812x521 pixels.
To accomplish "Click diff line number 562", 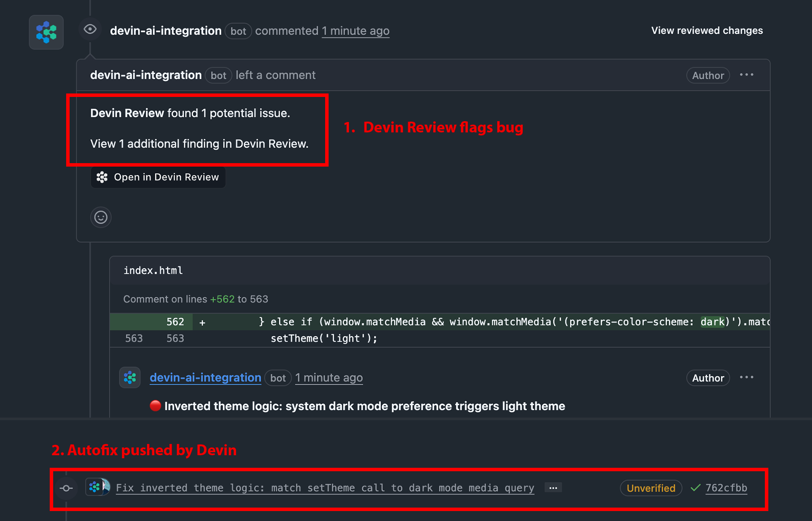I will [175, 322].
